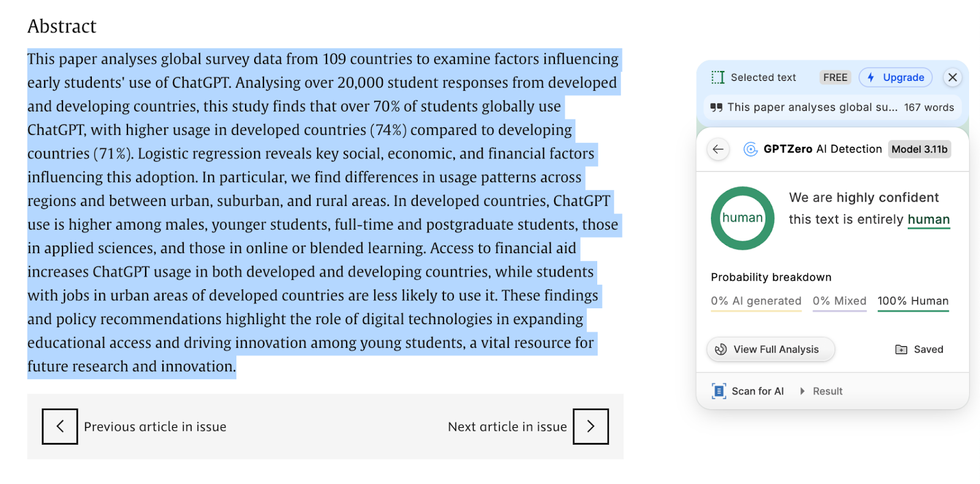Click the lightning Upgrade button
This screenshot has height=484, width=980.
(895, 77)
